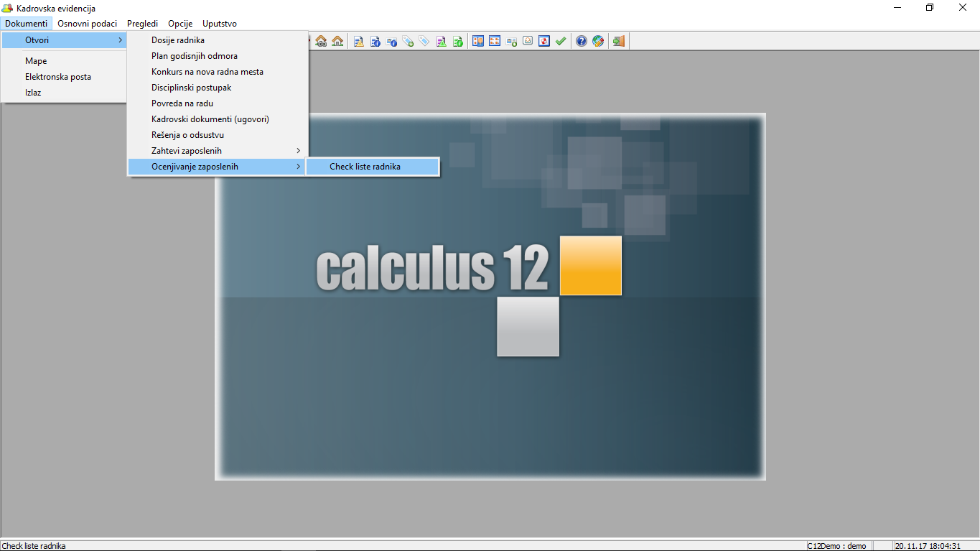Open Check liste radnika submenu item

pos(372,167)
